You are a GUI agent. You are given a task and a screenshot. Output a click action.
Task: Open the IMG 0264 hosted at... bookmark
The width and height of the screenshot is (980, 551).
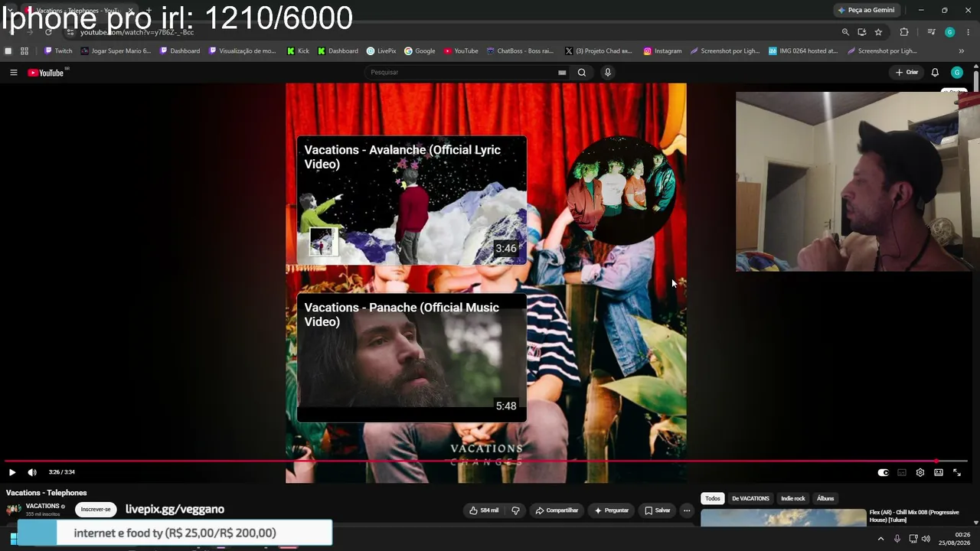[803, 51]
